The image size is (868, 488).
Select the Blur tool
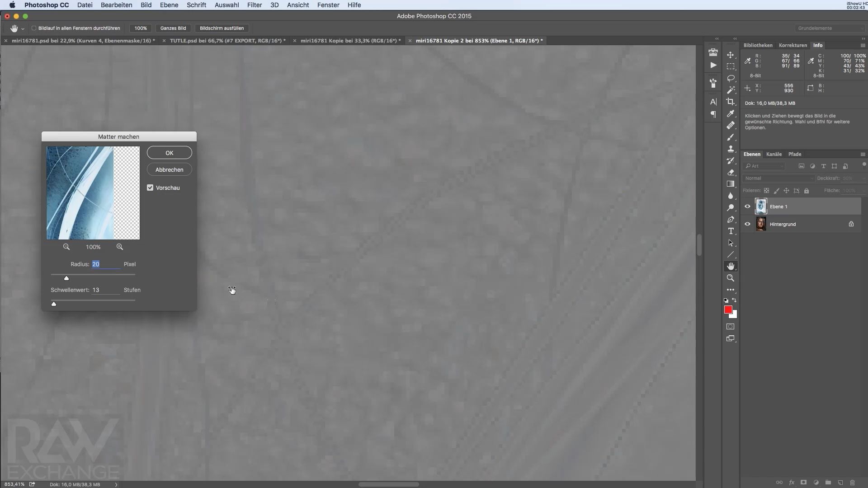730,196
